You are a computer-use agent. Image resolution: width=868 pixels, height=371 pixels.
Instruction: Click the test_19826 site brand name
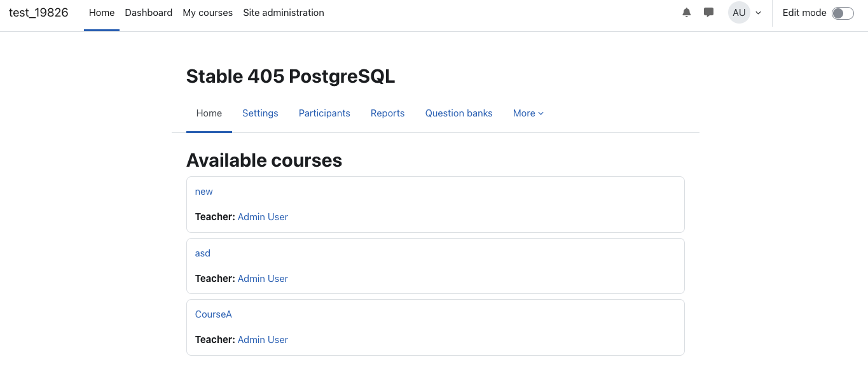point(39,13)
